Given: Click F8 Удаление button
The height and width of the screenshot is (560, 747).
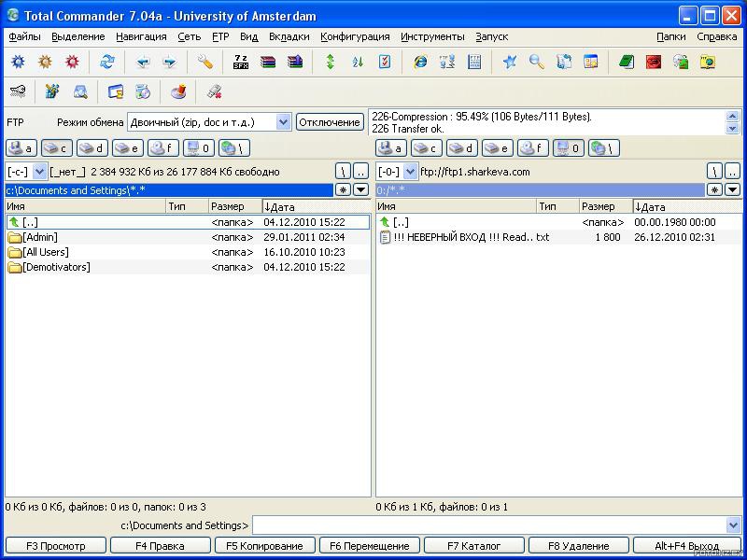Looking at the screenshot, I should (578, 546).
